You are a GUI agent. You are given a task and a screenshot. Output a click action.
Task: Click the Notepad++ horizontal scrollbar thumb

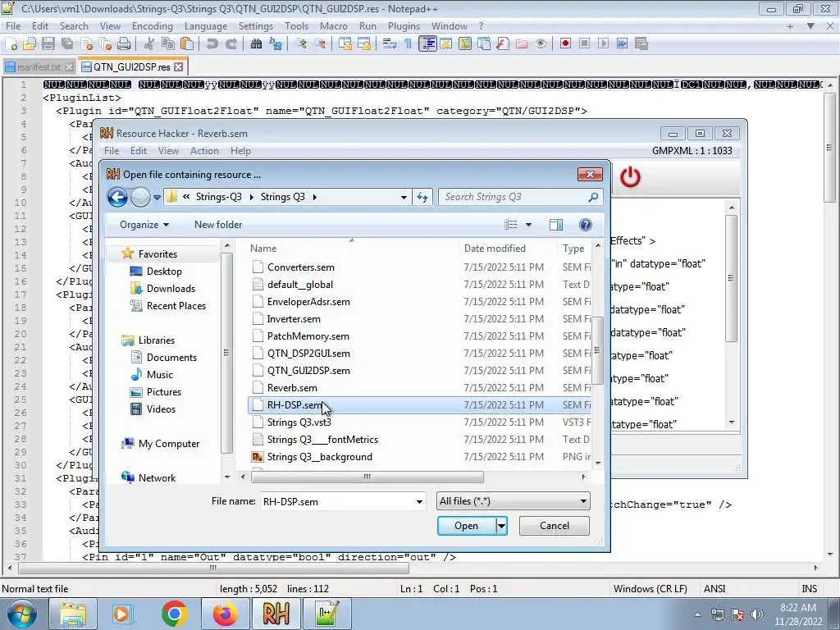(212, 568)
